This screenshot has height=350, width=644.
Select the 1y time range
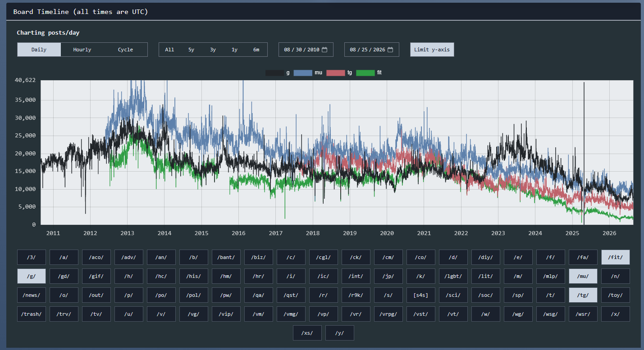[x=234, y=50]
